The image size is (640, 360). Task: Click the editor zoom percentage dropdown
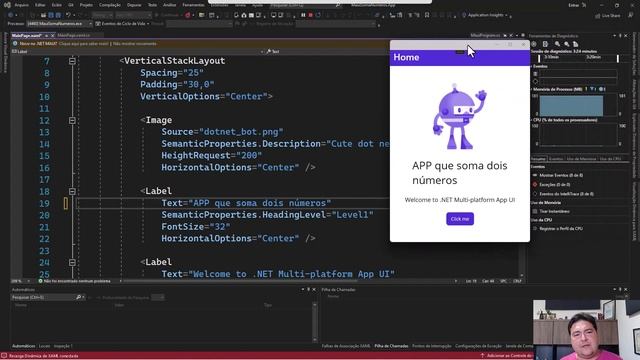coord(20,281)
